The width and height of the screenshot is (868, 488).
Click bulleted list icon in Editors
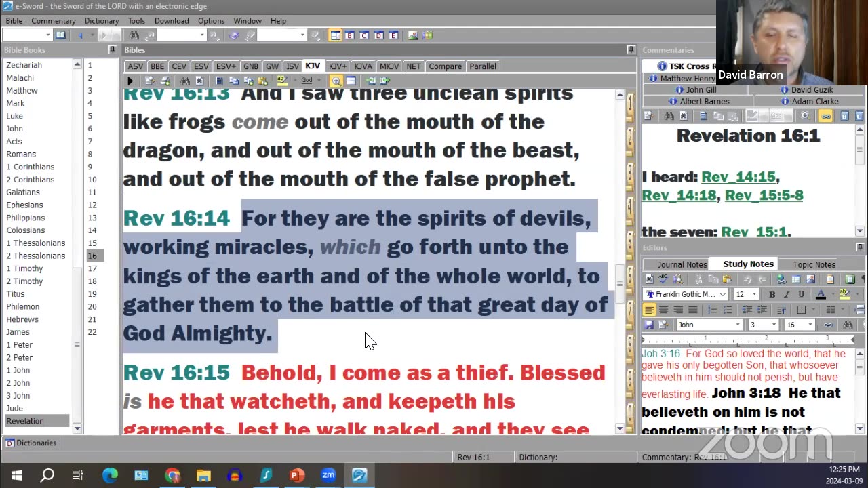click(x=728, y=310)
